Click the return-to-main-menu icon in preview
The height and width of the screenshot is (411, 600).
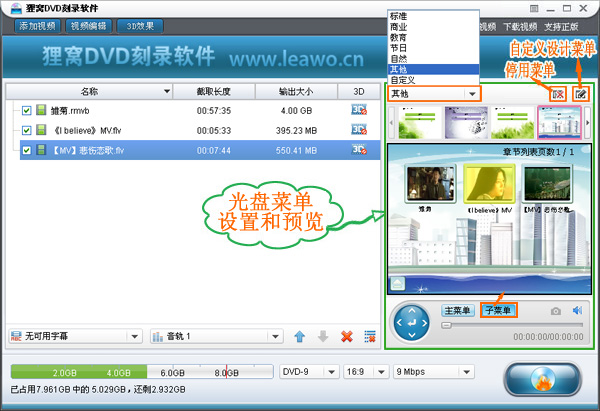(x=398, y=284)
